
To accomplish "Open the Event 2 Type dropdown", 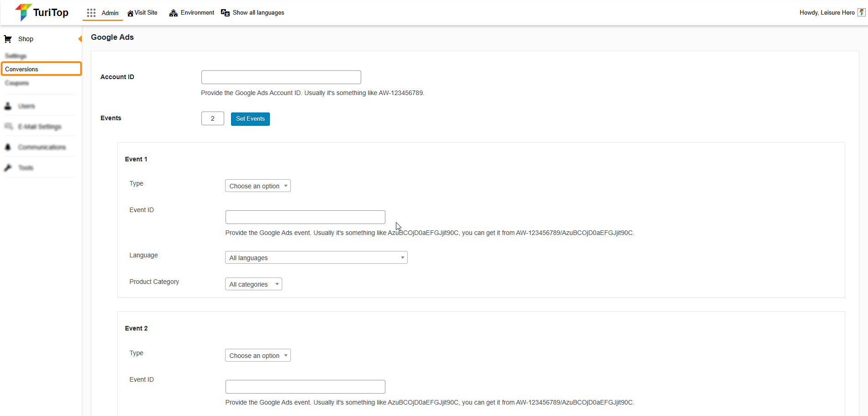I will pyautogui.click(x=258, y=356).
